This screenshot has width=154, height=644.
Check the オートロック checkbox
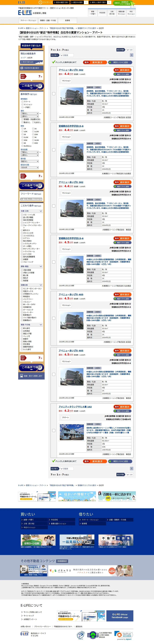pos(22,310)
